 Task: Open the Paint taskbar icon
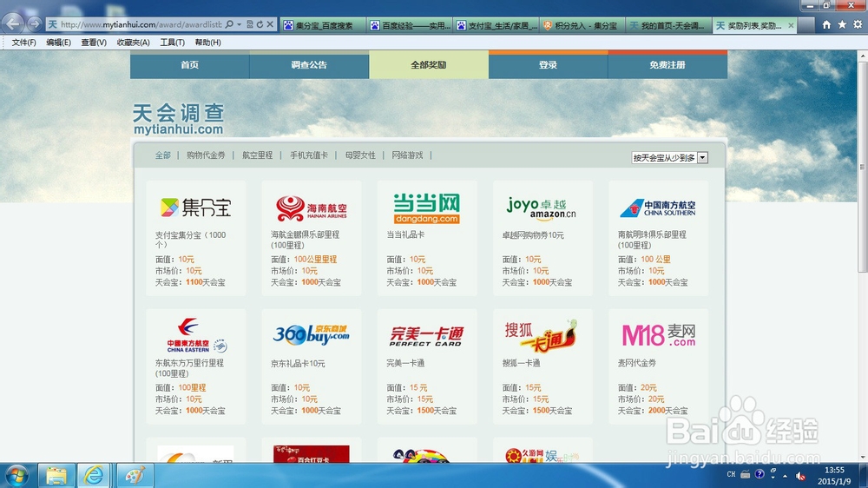coord(135,476)
